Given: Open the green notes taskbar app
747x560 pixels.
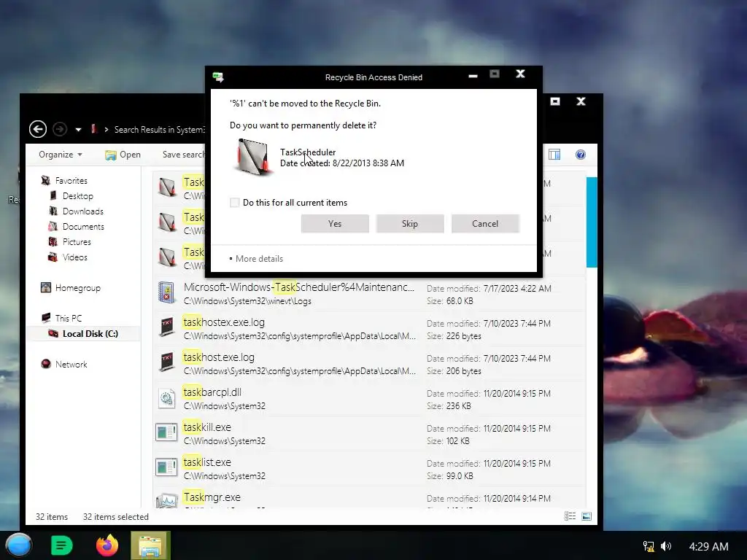Looking at the screenshot, I should 61,545.
